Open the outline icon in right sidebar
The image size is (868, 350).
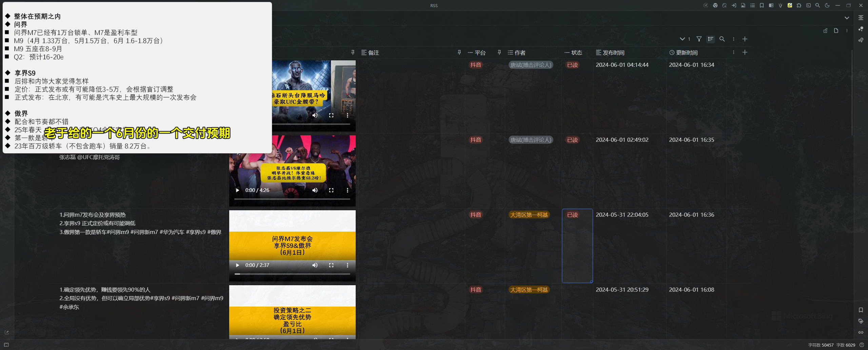tap(861, 18)
